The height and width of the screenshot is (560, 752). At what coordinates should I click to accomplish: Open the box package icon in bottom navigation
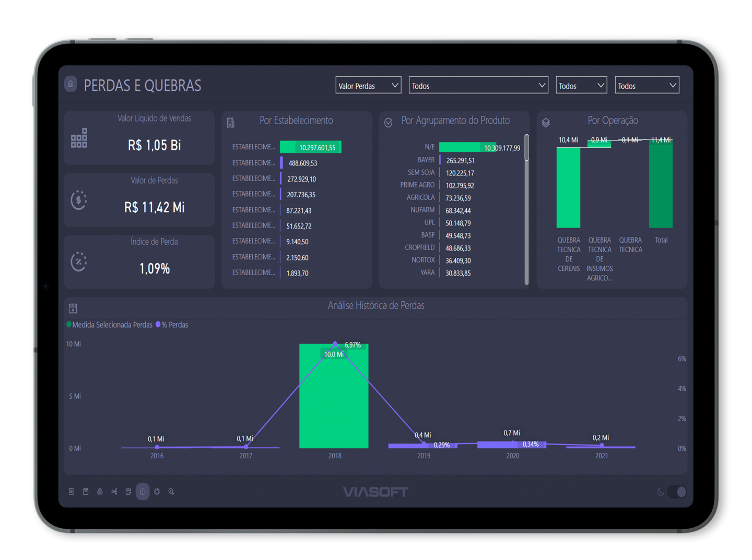pos(86,492)
